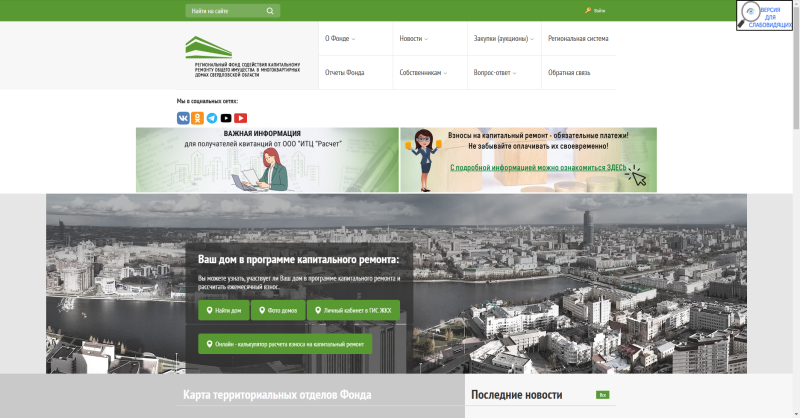Expand the О Фонде menu
Viewport: 800px width, 418px height.
click(340, 38)
